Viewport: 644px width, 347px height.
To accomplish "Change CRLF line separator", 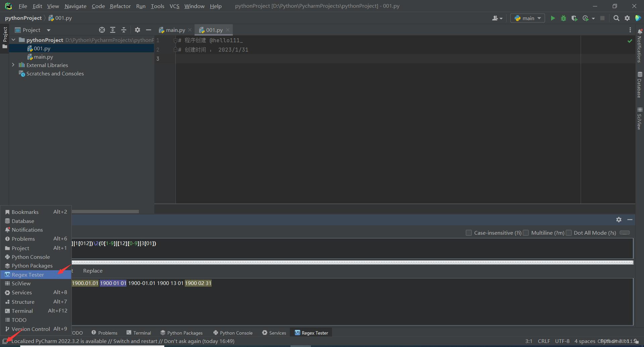I will point(544,341).
